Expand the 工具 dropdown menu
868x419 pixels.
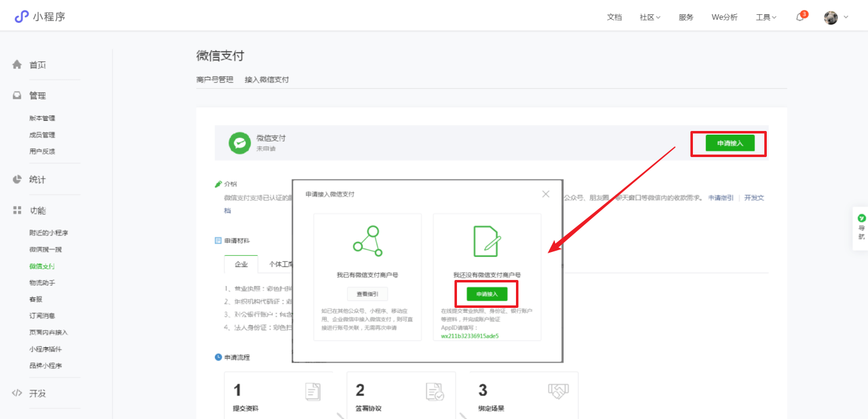[766, 17]
